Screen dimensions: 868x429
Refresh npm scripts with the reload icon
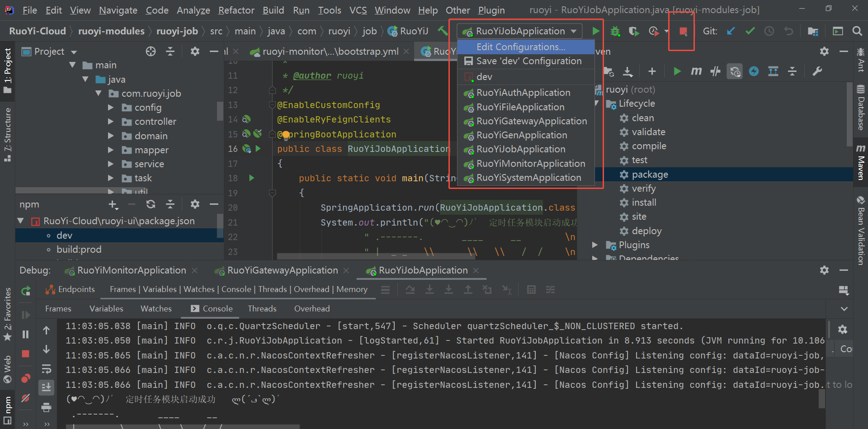[x=151, y=204]
